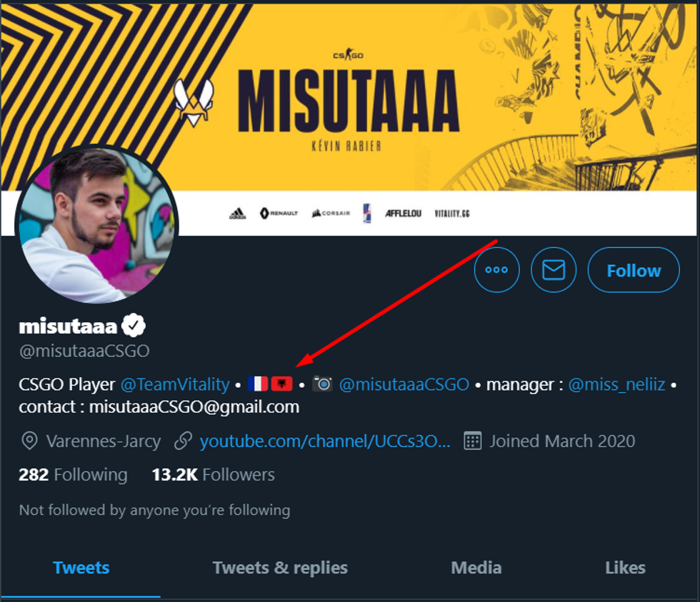The image size is (700, 602).
Task: Switch to the Tweets tab
Action: [81, 568]
